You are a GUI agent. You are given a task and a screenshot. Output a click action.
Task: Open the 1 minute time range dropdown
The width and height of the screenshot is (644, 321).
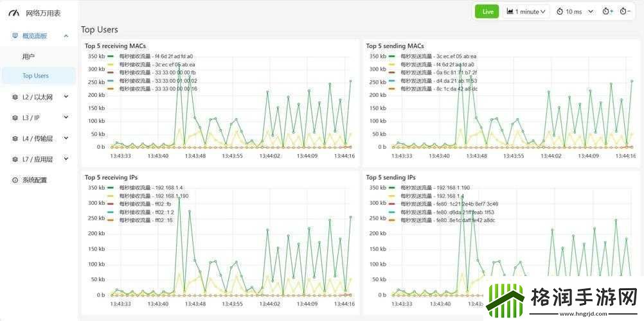(x=526, y=12)
